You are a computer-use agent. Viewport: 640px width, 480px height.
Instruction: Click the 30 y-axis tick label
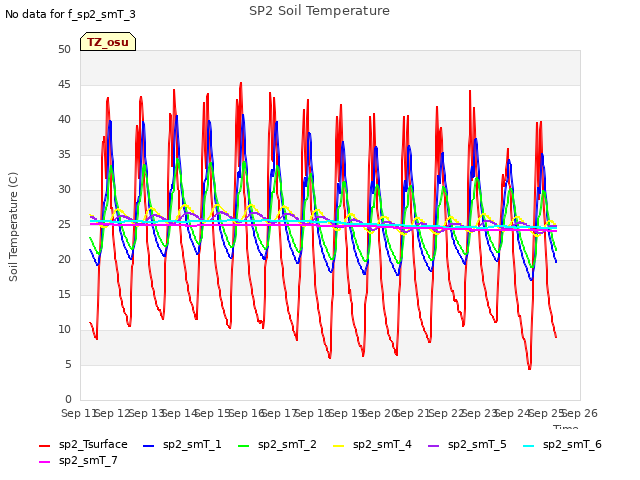(x=64, y=189)
